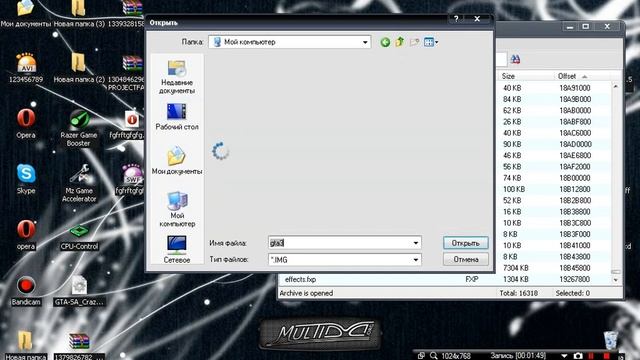This screenshot has height=360, width=640.
Task: Open the GTA-SA_Craz... desktop file
Action: [79, 291]
